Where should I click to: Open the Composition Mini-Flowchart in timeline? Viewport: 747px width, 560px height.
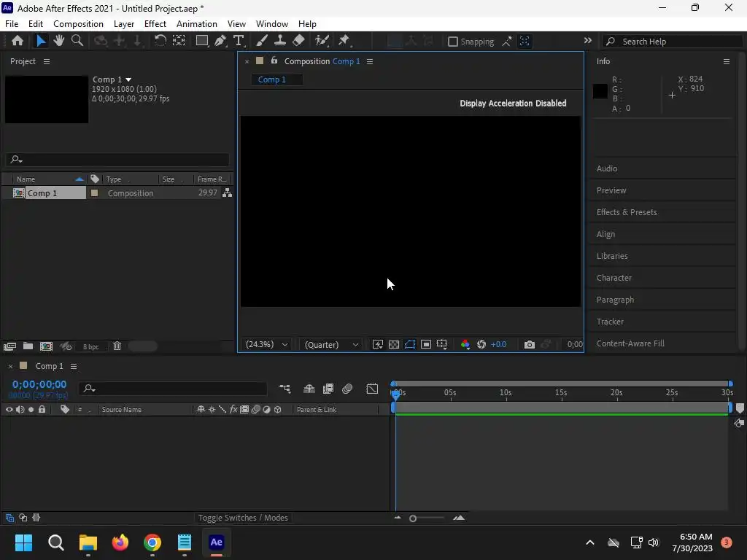tap(285, 389)
